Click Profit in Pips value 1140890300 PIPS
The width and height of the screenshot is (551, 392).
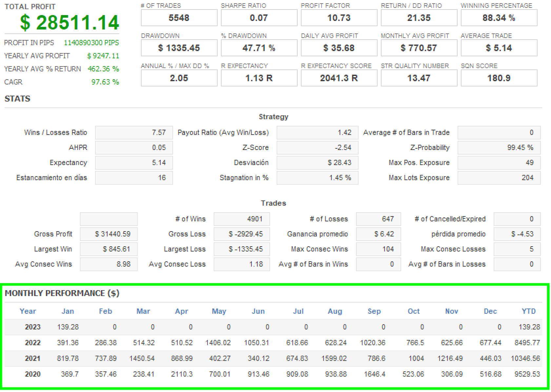(91, 43)
